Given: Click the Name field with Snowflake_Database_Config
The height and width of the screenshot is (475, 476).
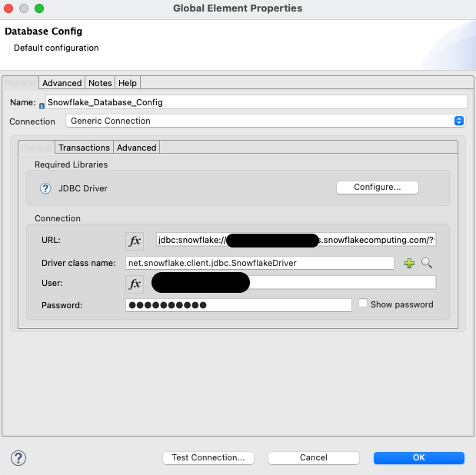Looking at the screenshot, I should point(257,102).
